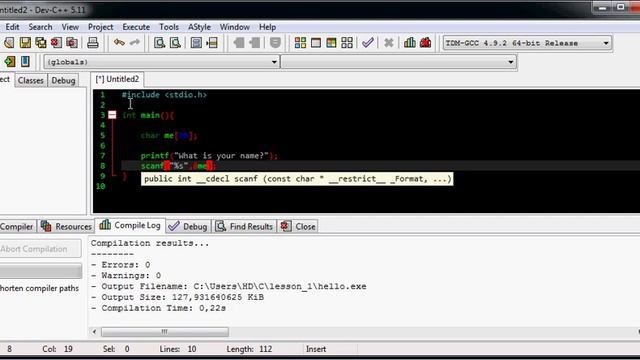Switch to the Classes side tab
The image size is (640, 360).
pos(31,80)
